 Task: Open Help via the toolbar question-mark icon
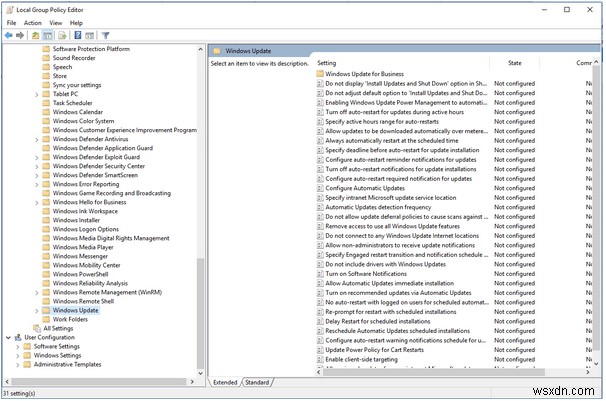(77, 35)
